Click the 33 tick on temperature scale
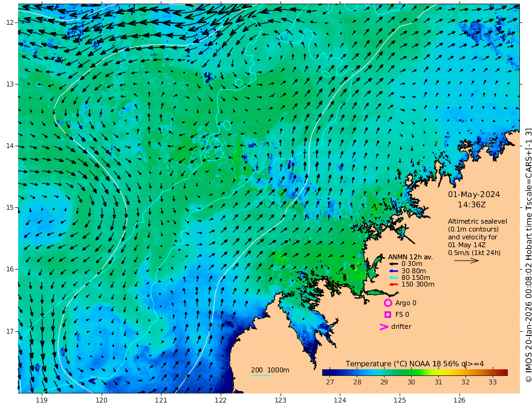Image resolution: width=532 pixels, height=411 pixels. [493, 382]
